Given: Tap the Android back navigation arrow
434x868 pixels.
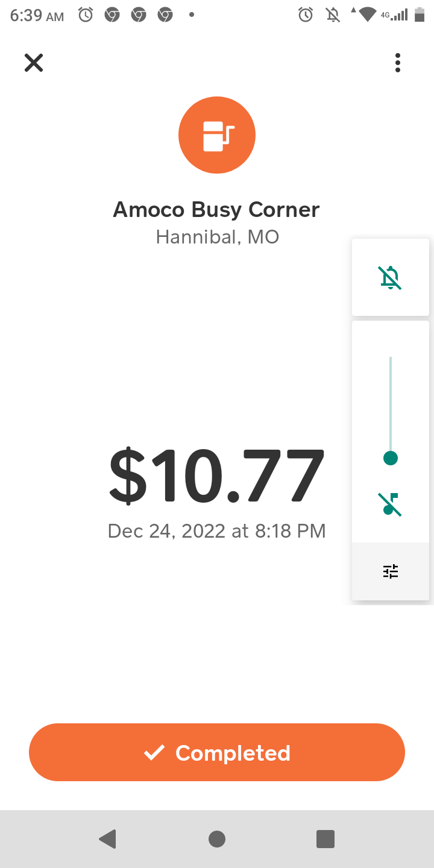Looking at the screenshot, I should pyautogui.click(x=108, y=839).
